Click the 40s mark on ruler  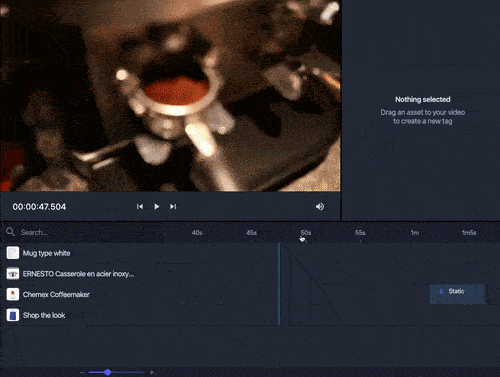197,233
